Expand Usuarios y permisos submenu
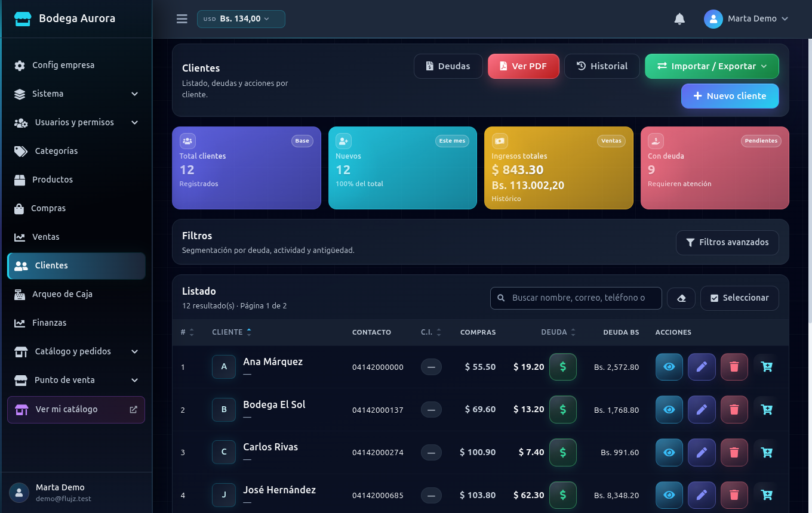This screenshot has width=812, height=513. (x=76, y=122)
